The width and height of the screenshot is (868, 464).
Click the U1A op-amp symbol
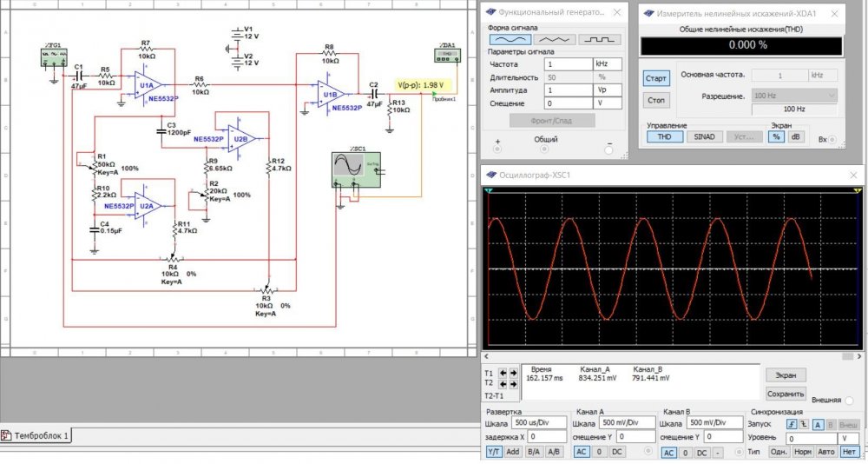pos(146,84)
